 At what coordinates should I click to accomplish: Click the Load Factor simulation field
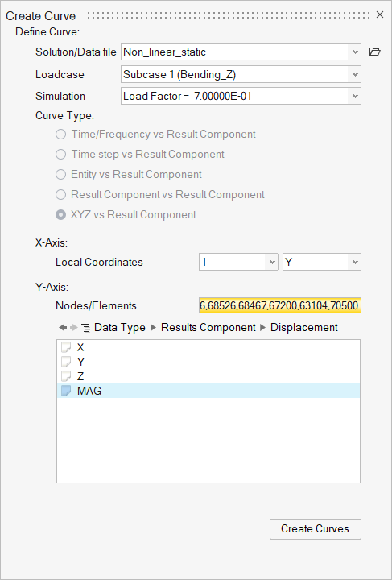click(x=234, y=96)
